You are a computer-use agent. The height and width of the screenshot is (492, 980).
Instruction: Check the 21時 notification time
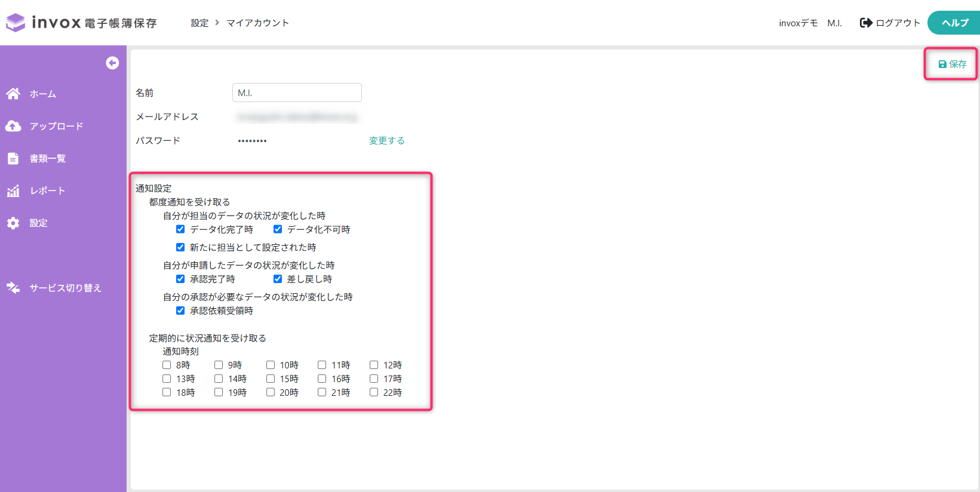coord(322,392)
